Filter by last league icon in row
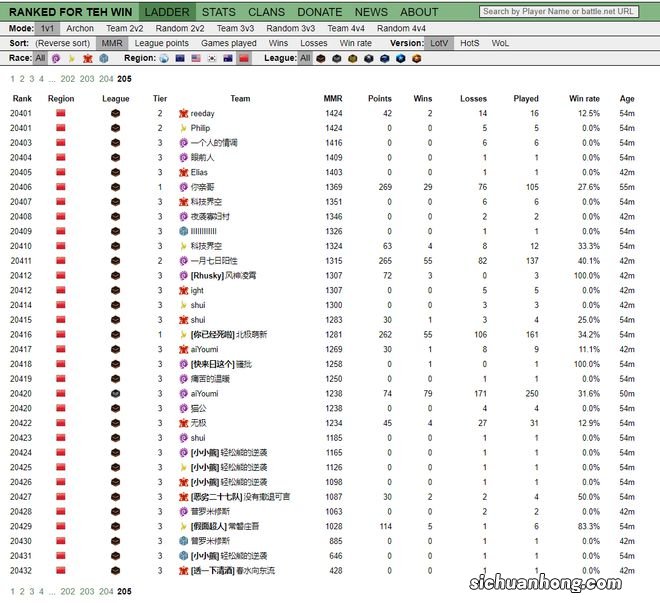Image resolution: width=660 pixels, height=603 pixels. coord(417,59)
